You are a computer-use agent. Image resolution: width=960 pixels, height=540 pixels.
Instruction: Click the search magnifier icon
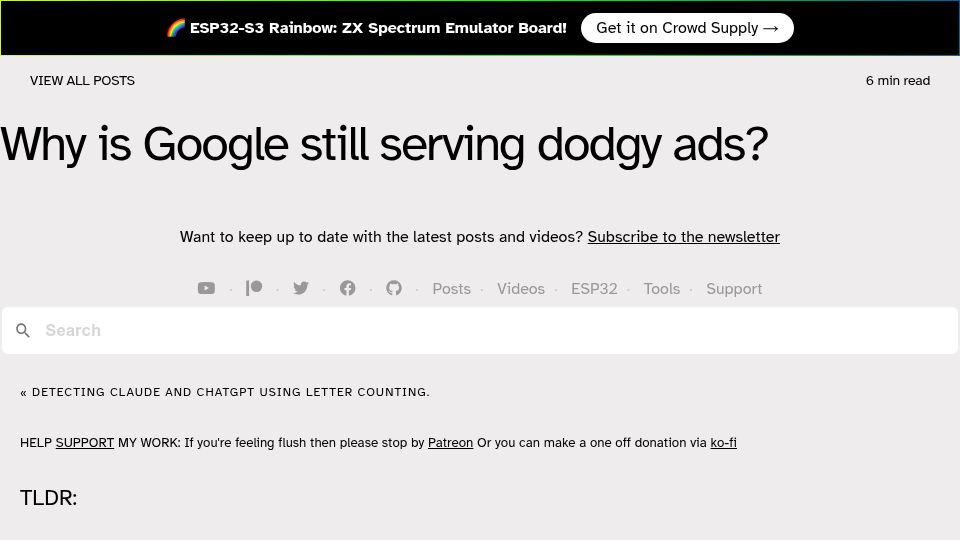click(23, 331)
